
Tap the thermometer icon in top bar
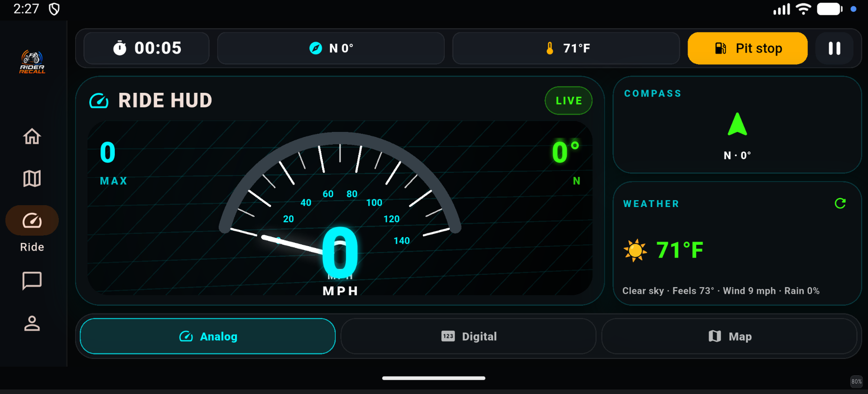550,48
